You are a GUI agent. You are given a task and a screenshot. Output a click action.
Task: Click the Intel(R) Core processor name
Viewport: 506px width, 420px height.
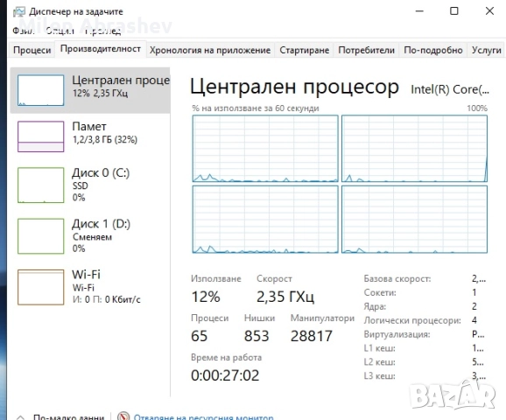click(x=450, y=89)
